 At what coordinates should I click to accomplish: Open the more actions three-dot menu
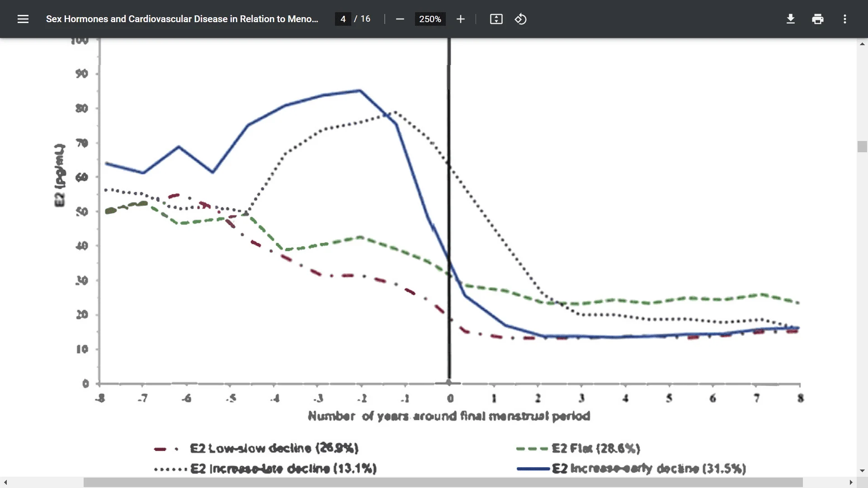(844, 19)
